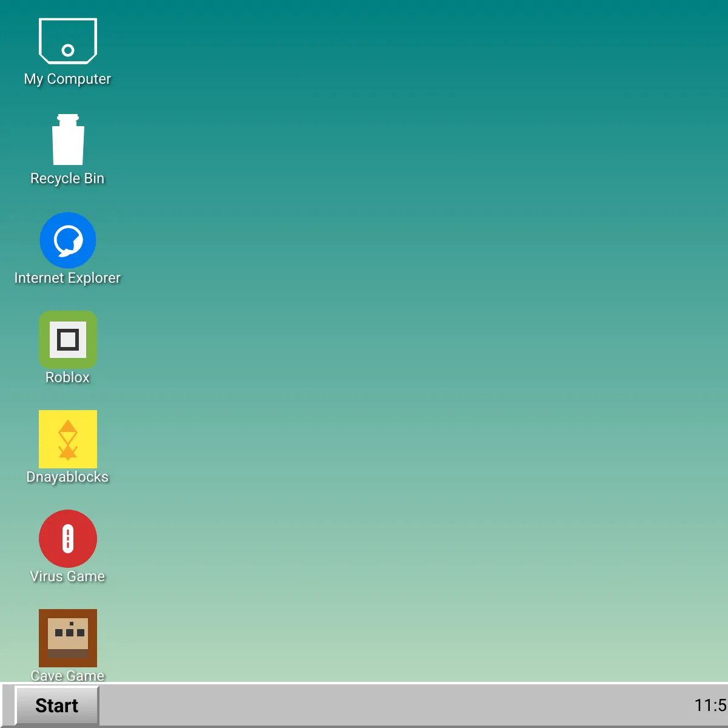Image resolution: width=728 pixels, height=728 pixels.
Task: Click the taskbar clock showing 11:5
Action: click(x=710, y=705)
